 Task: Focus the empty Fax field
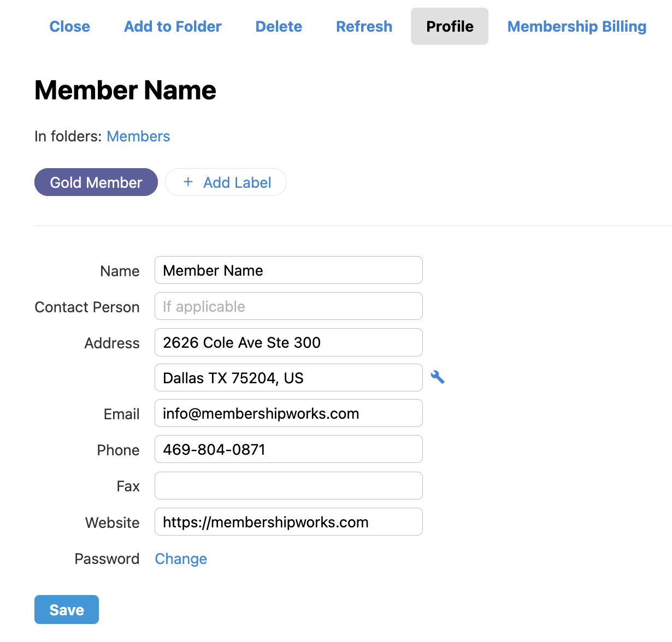288,485
